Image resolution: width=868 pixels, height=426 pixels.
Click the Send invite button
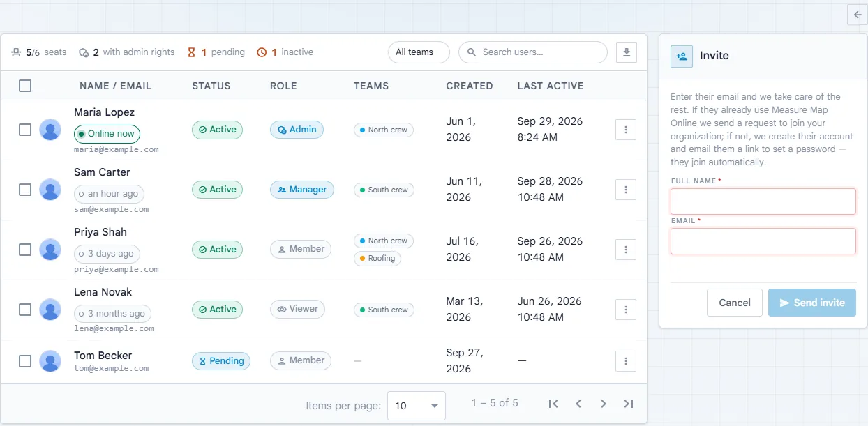(x=812, y=303)
